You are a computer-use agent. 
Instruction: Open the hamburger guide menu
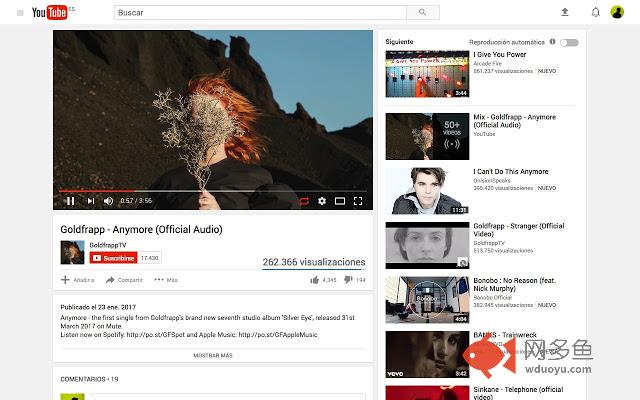click(x=20, y=13)
